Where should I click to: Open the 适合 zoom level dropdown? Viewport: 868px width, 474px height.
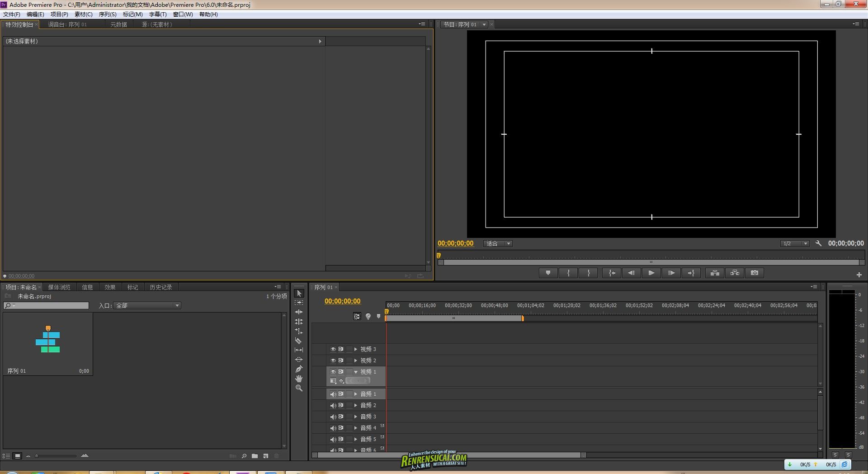click(x=498, y=243)
